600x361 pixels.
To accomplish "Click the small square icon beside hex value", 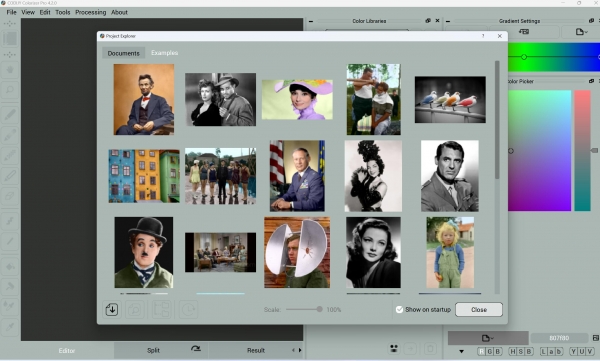I will coord(595,338).
